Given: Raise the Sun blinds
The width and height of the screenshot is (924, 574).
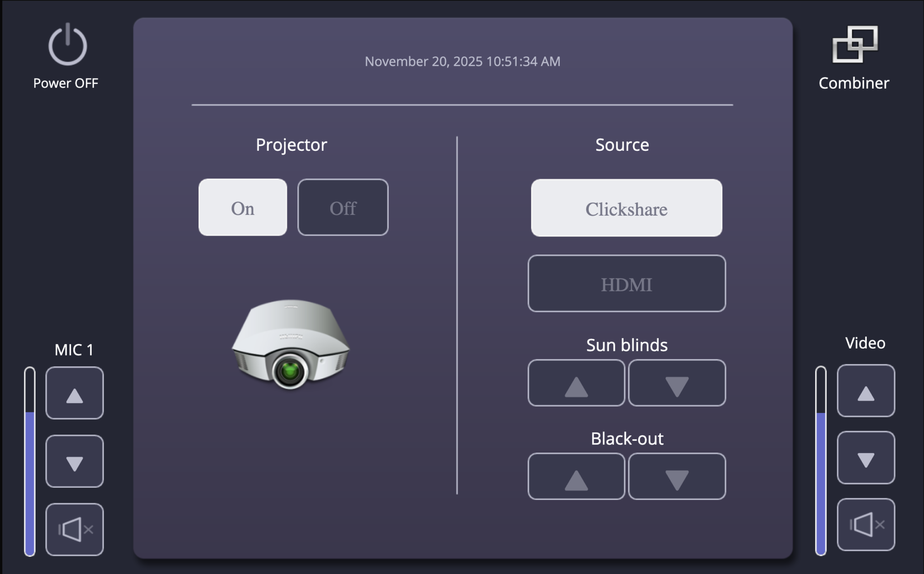Looking at the screenshot, I should click(x=576, y=383).
